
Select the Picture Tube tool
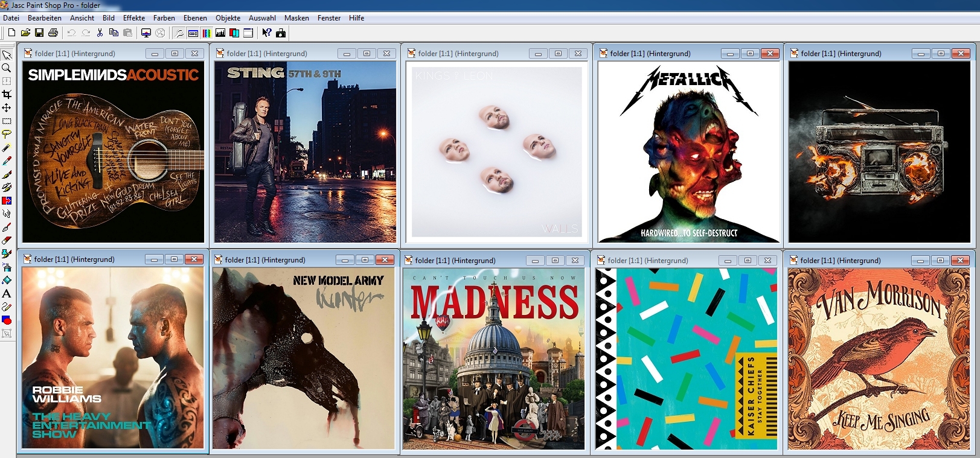click(7, 254)
